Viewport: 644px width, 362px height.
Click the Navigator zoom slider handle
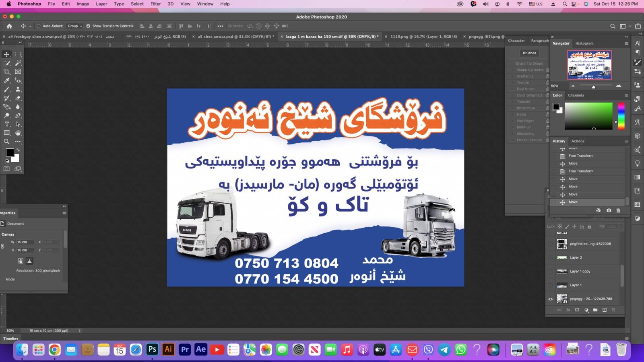593,86
